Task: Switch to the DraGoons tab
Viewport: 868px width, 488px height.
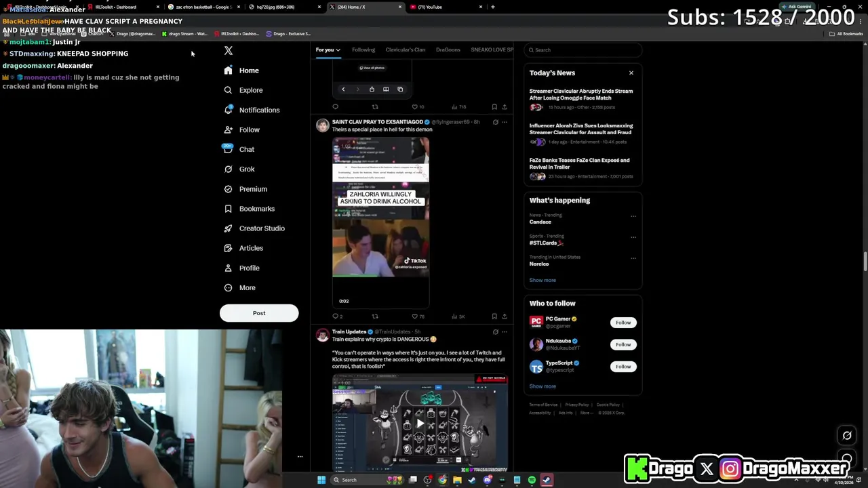Action: (448, 49)
